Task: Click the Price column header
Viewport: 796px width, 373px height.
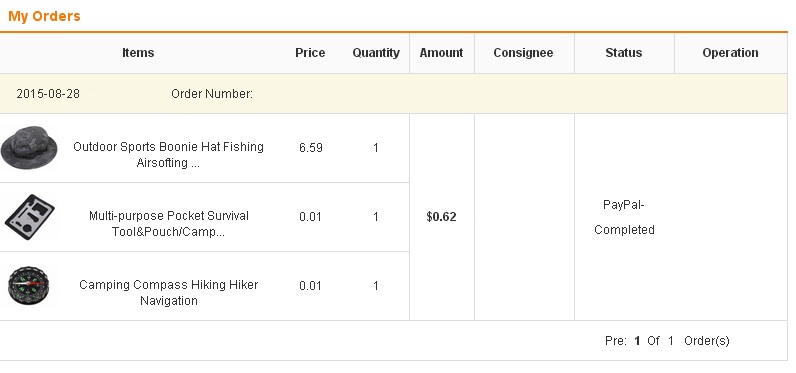Action: click(x=310, y=53)
